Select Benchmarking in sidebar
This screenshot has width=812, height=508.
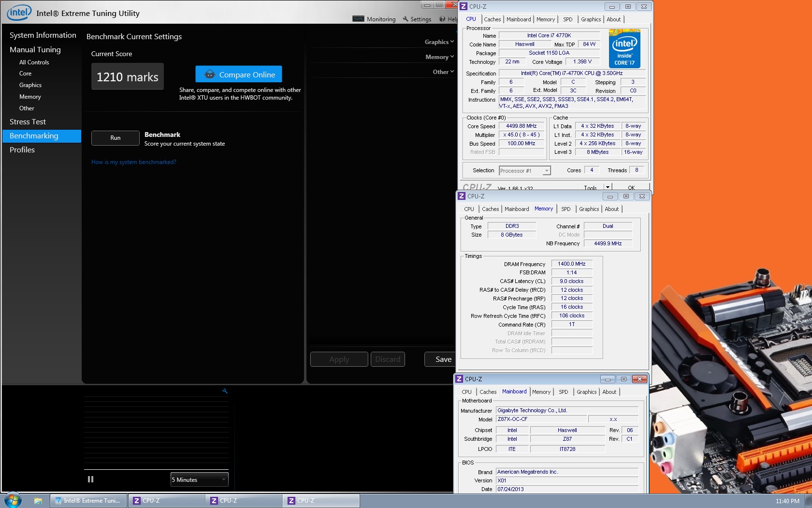tap(42, 136)
